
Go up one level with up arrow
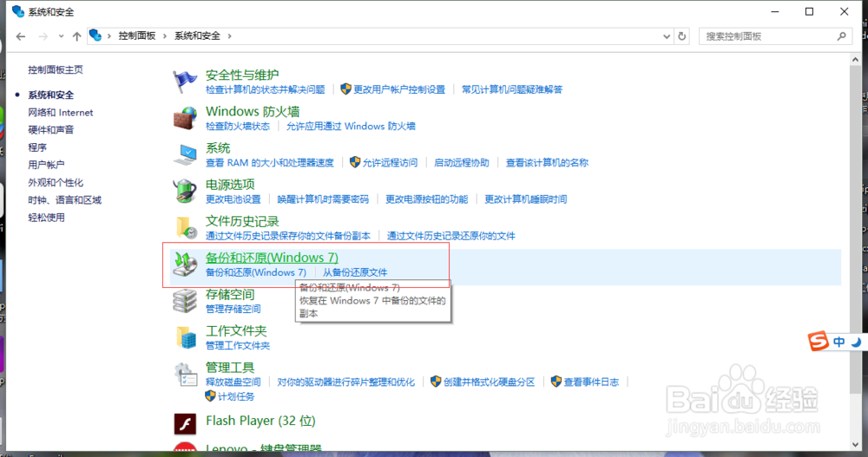coord(76,36)
